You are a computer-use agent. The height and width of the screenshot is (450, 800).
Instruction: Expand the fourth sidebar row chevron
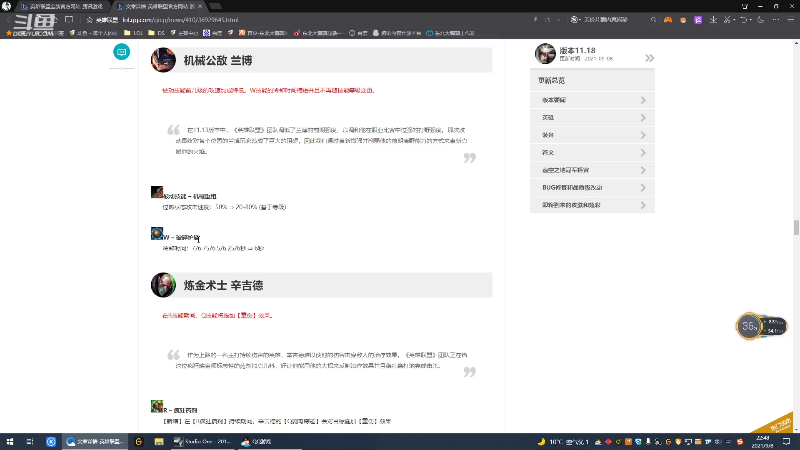[643, 153]
